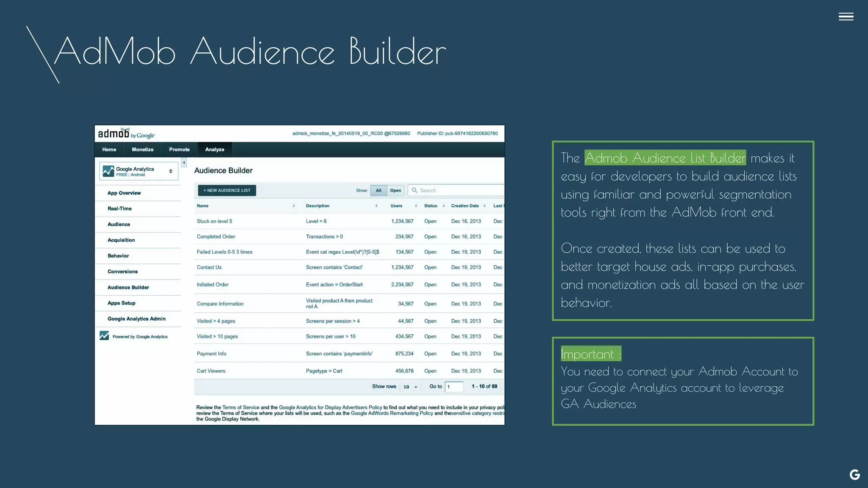This screenshot has width=868, height=488.
Task: Click the Powered by Google Analytics icon
Action: point(104,335)
